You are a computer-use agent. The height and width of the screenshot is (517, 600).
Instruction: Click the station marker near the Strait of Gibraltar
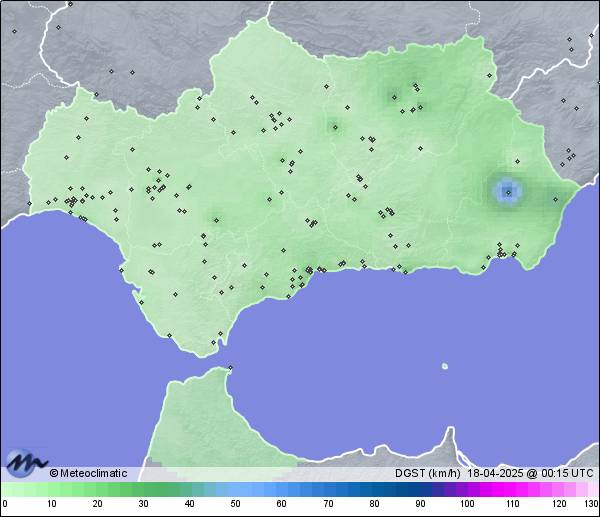[x=230, y=367]
